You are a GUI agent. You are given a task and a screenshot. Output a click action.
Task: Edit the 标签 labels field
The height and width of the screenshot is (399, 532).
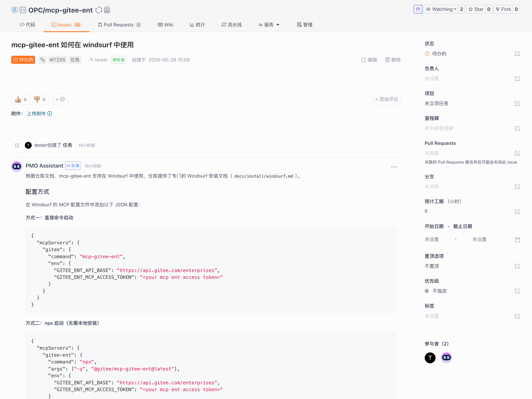517,316
